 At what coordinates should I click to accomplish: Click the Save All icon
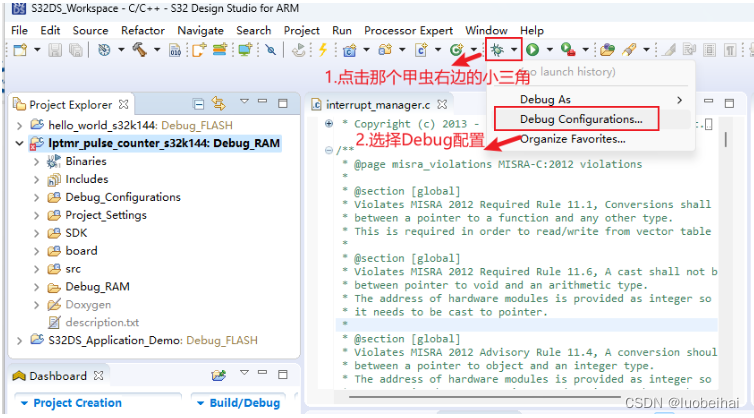[75, 50]
